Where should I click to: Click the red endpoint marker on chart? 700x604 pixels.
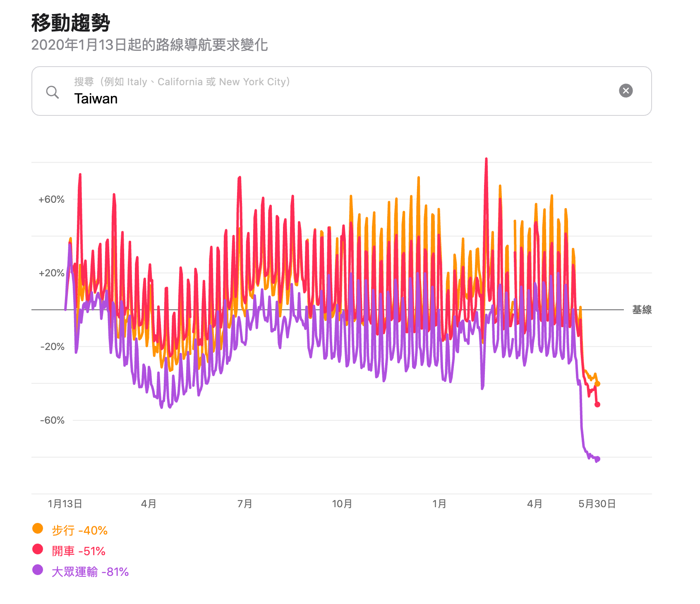(x=597, y=404)
